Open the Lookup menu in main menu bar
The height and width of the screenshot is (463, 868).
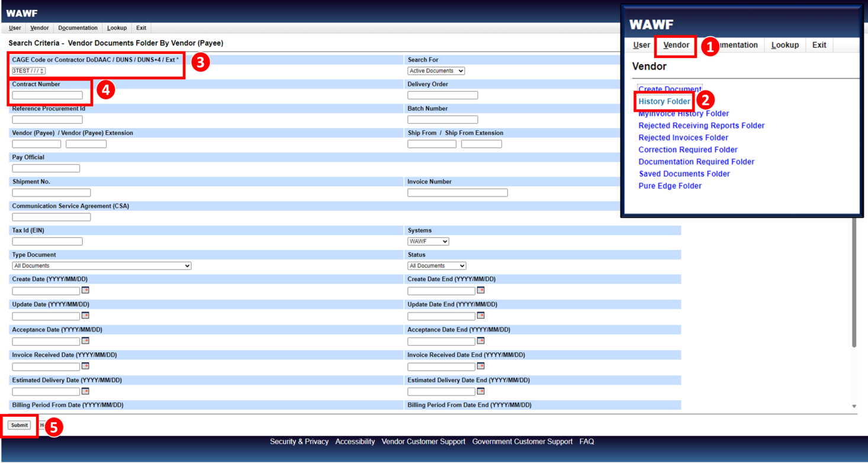117,28
